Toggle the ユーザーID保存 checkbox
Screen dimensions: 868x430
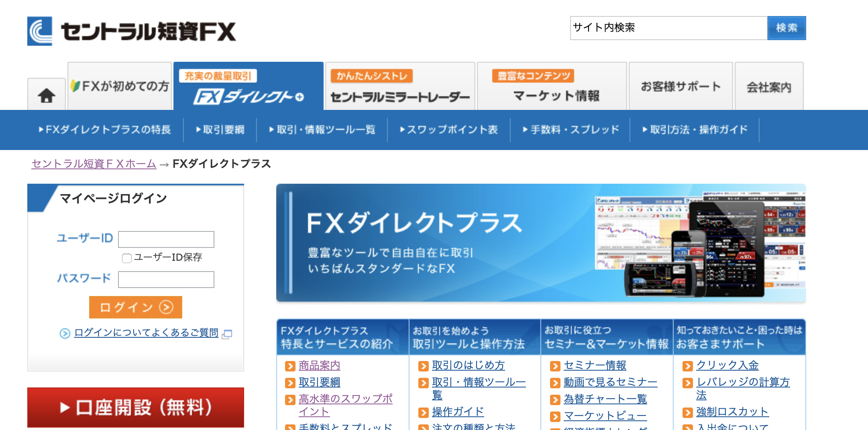tap(127, 258)
